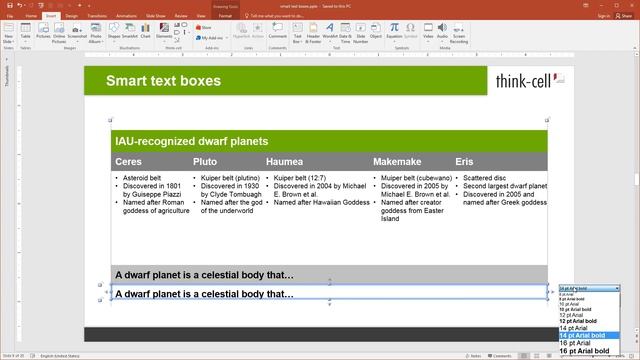Image resolution: width=640 pixels, height=360 pixels.
Task: Open Online Pictures
Action: [x=59, y=33]
